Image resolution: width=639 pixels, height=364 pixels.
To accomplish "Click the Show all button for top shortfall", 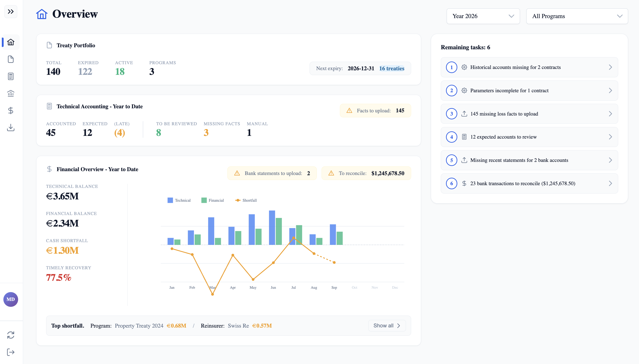I will (x=386, y=326).
